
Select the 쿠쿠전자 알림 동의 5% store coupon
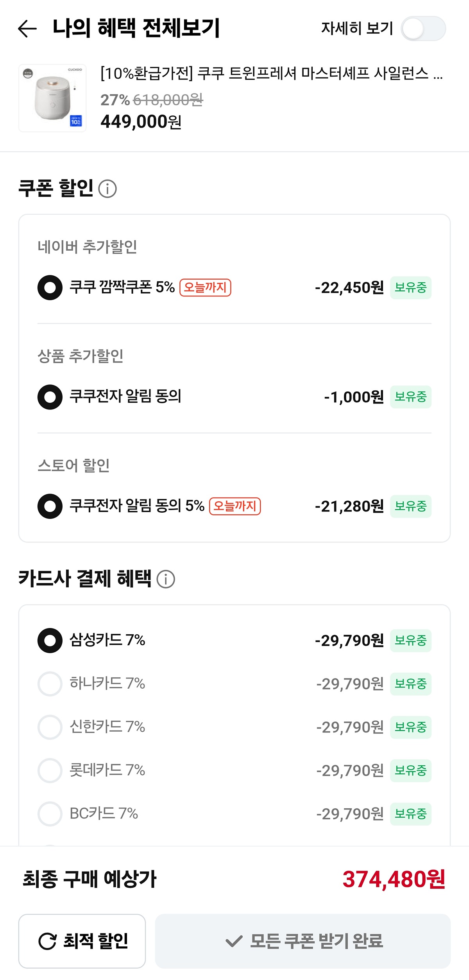coord(50,506)
